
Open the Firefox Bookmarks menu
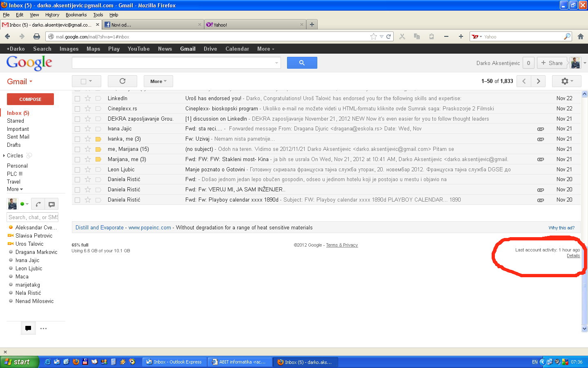click(x=76, y=15)
